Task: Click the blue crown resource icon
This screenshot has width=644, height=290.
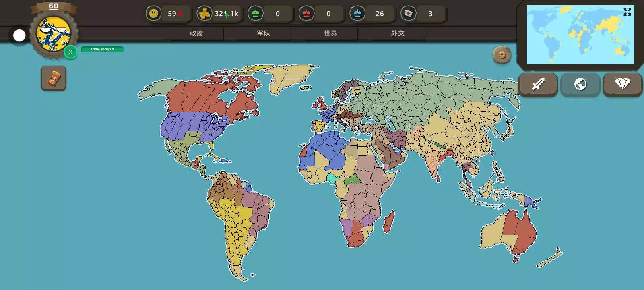Action: click(357, 14)
